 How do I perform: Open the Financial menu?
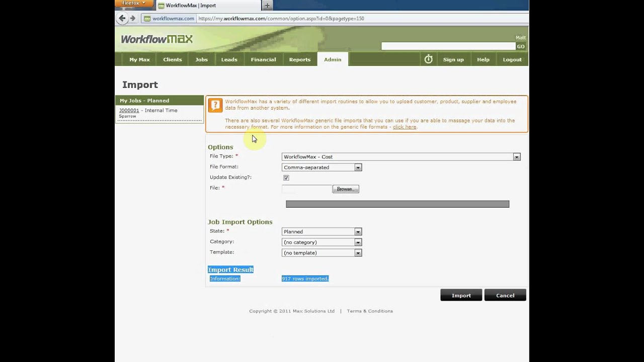point(263,59)
